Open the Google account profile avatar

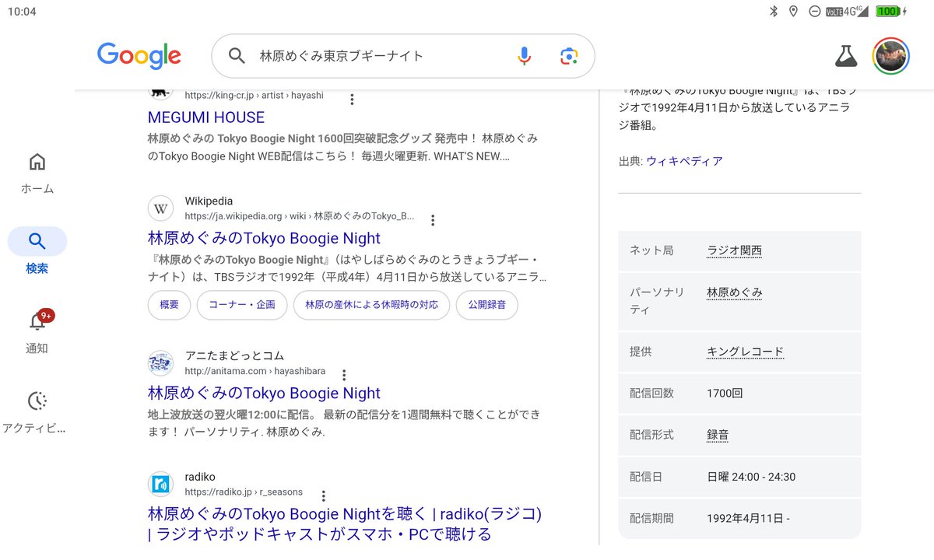(890, 55)
